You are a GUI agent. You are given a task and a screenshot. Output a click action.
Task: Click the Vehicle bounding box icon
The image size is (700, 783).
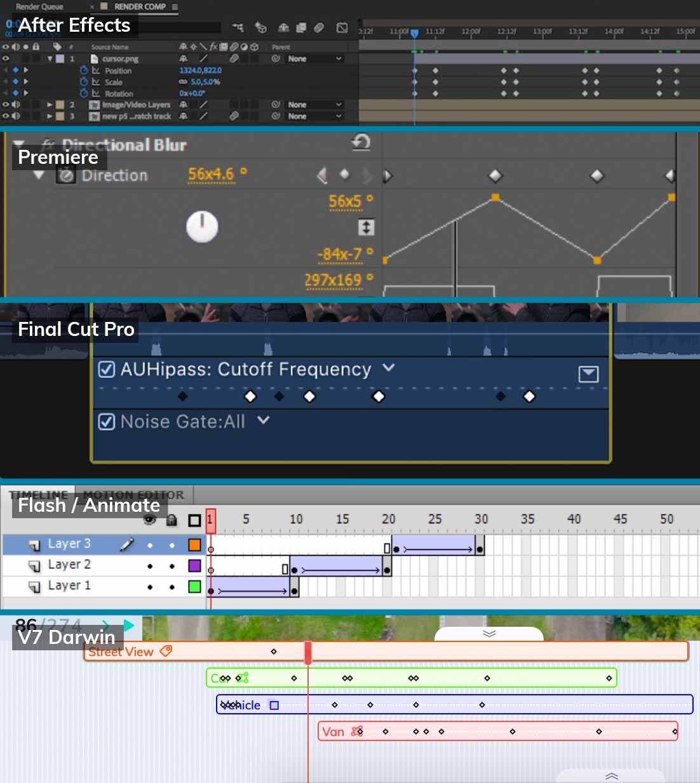(274, 705)
